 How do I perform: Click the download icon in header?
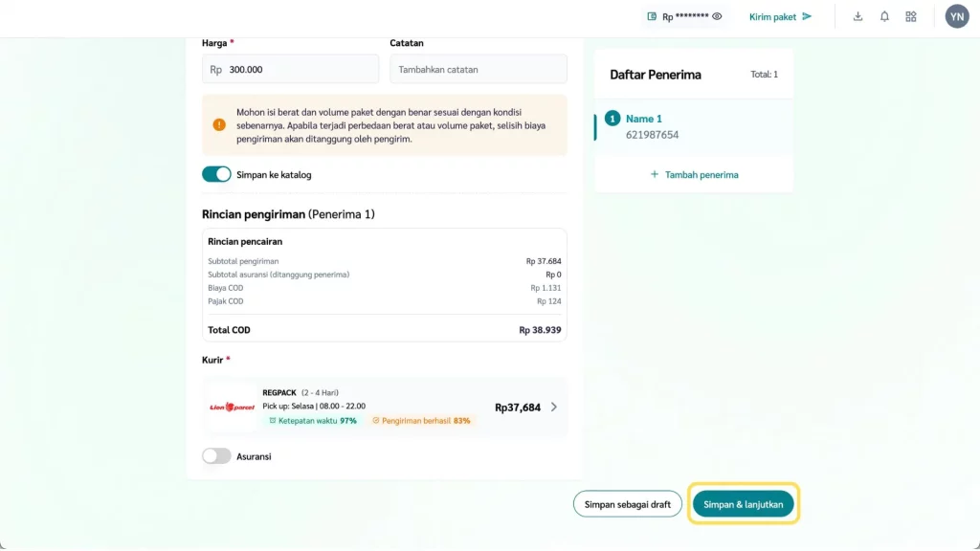pyautogui.click(x=857, y=16)
